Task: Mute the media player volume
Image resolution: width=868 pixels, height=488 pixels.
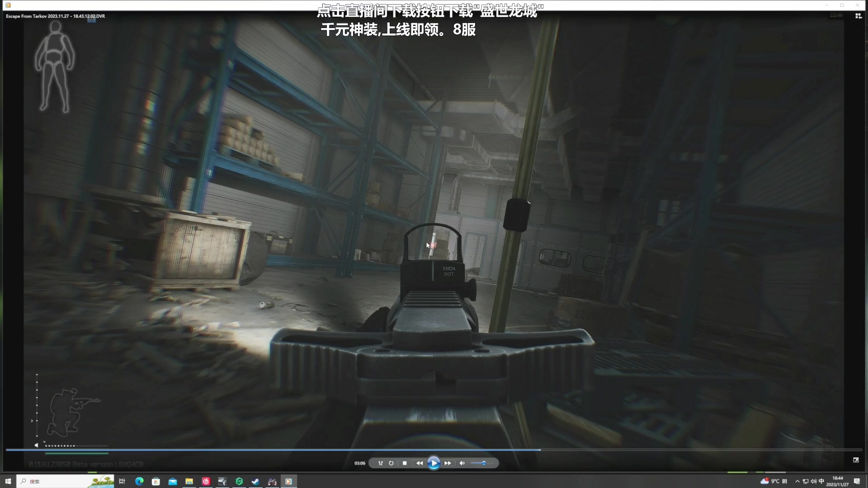Action: coord(462,463)
